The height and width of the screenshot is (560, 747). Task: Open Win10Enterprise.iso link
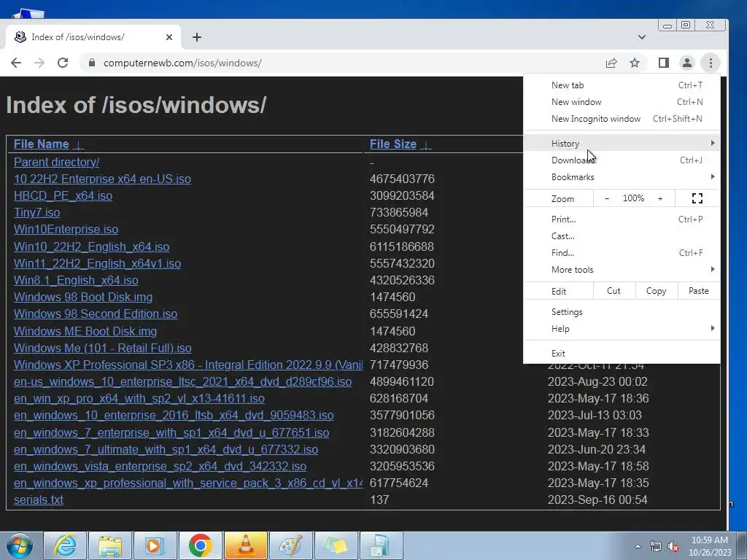point(66,230)
